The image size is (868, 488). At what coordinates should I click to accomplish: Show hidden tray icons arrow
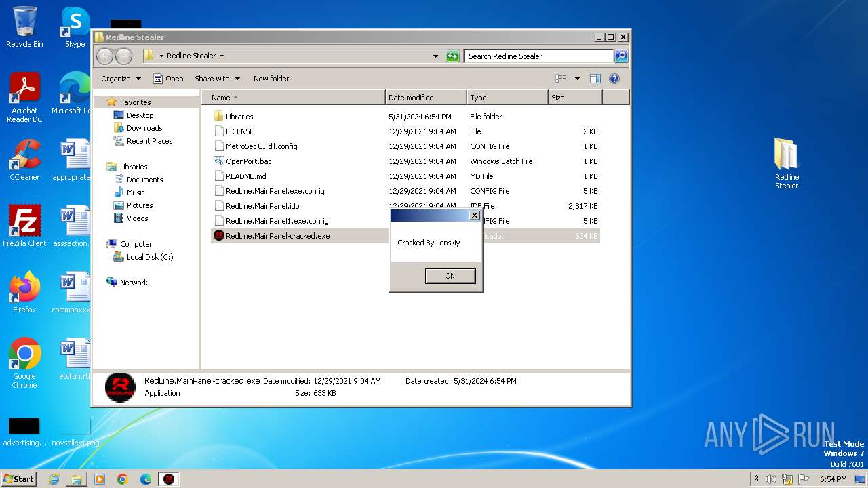[x=756, y=479]
